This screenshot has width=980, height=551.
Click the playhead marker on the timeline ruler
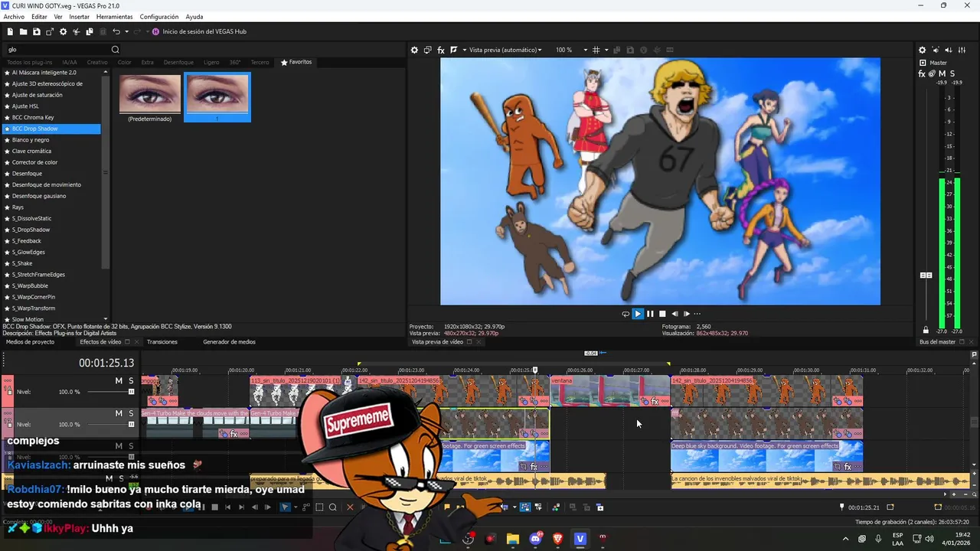pyautogui.click(x=535, y=370)
